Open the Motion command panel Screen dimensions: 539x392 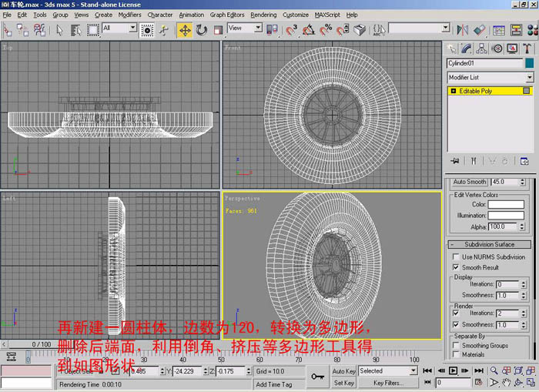click(x=497, y=49)
